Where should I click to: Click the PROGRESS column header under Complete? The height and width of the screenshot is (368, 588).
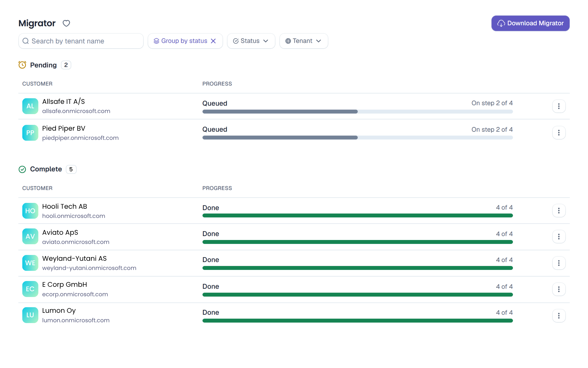coord(217,188)
